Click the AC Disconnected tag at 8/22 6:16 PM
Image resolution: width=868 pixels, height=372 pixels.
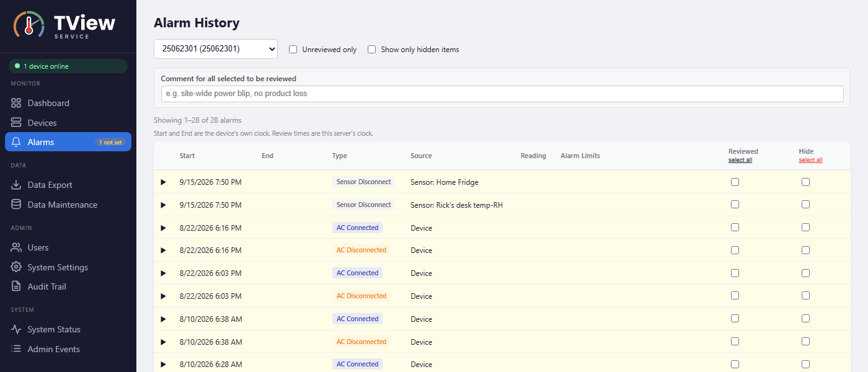pos(361,250)
